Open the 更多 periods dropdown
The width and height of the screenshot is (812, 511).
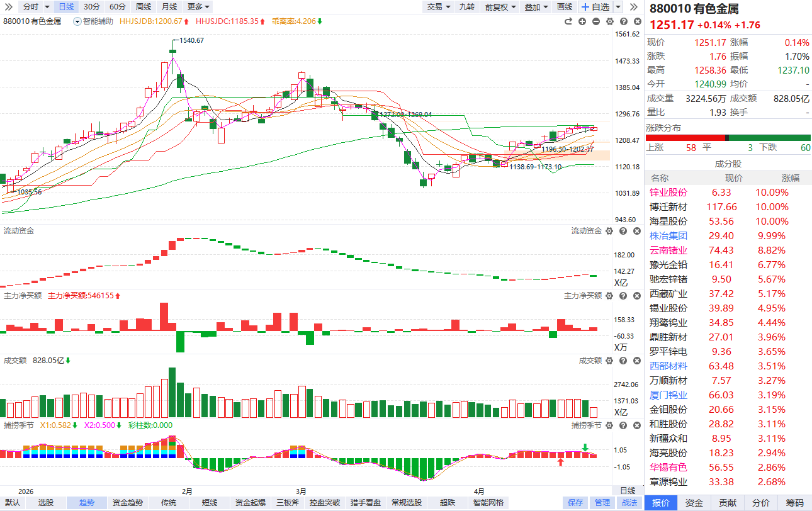point(208,7)
